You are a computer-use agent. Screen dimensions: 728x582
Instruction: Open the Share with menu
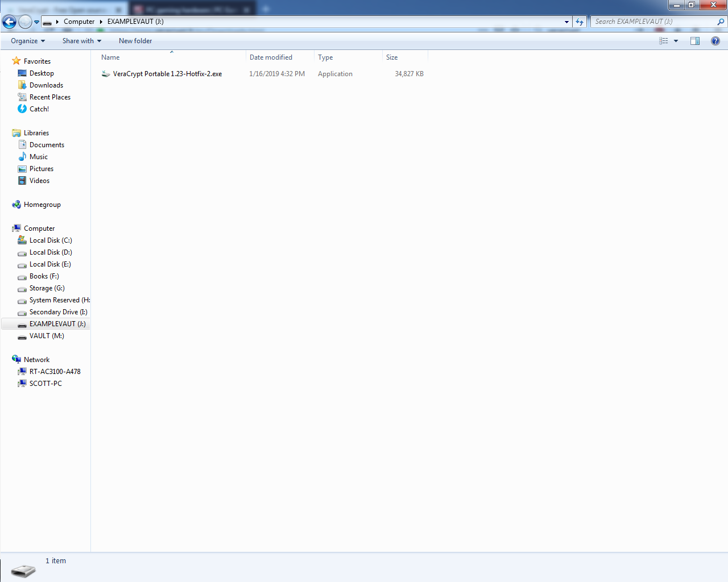pyautogui.click(x=82, y=41)
